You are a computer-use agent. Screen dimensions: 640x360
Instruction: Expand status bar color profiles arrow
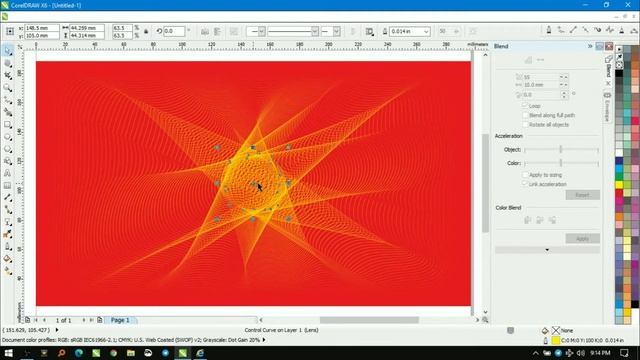(x=264, y=340)
